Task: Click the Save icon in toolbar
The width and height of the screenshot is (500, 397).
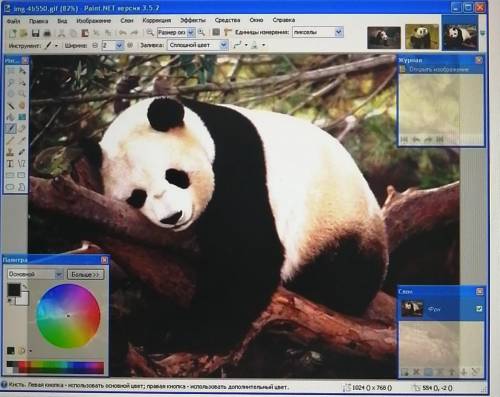Action: click(35, 33)
